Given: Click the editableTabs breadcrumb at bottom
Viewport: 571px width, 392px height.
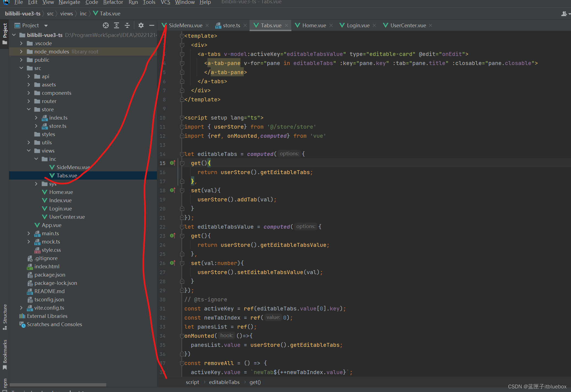Looking at the screenshot, I should [x=224, y=382].
